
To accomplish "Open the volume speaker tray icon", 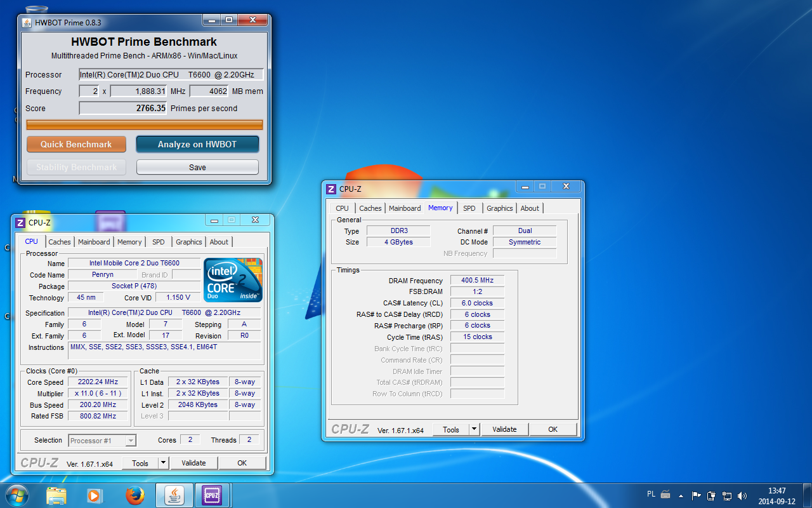I will (742, 495).
